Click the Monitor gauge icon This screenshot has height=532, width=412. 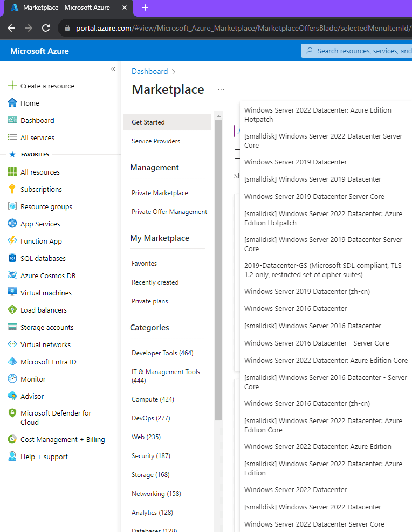[x=12, y=378]
